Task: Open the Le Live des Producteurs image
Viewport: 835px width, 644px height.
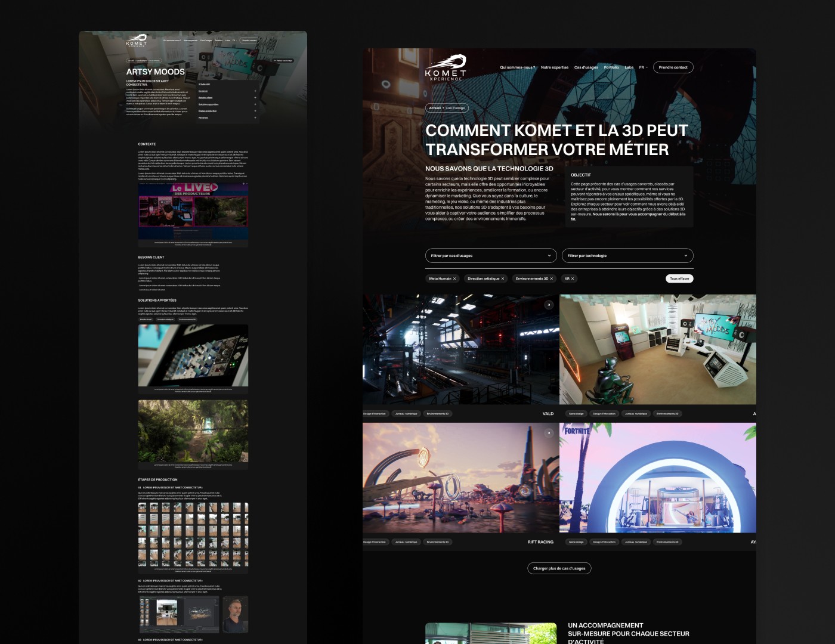Action: [193, 211]
